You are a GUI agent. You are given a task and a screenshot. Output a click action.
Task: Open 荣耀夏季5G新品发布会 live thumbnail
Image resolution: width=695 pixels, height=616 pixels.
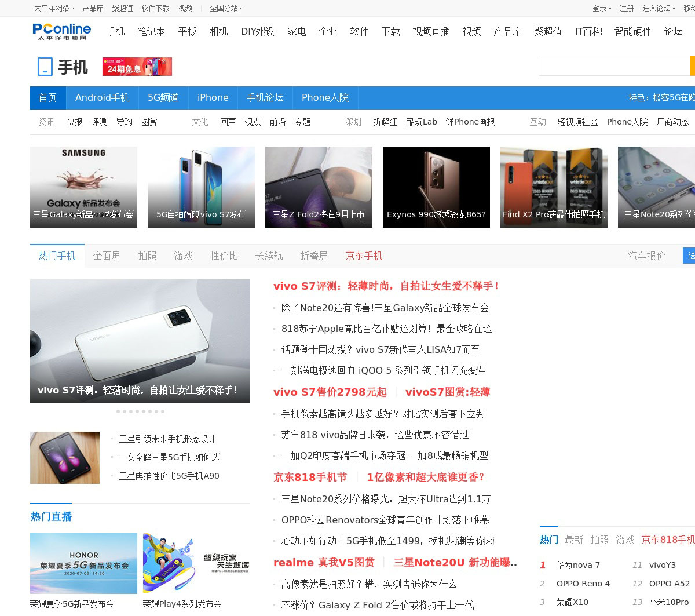click(x=83, y=563)
